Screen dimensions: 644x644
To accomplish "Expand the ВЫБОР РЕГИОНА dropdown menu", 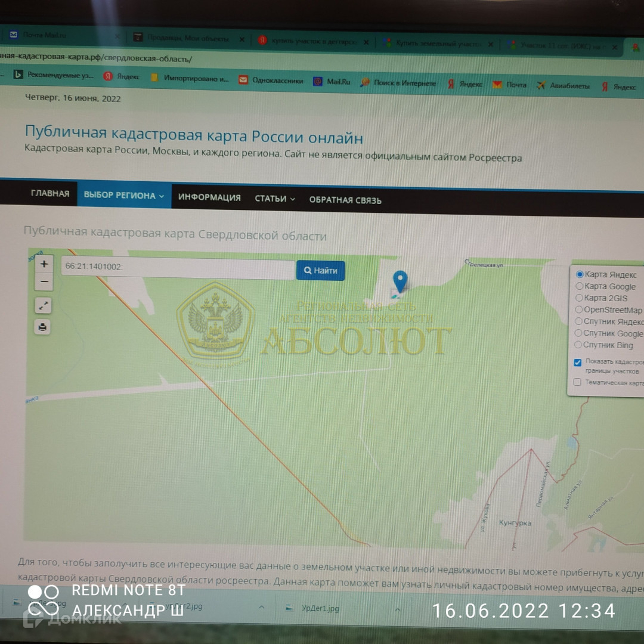I will tap(123, 195).
